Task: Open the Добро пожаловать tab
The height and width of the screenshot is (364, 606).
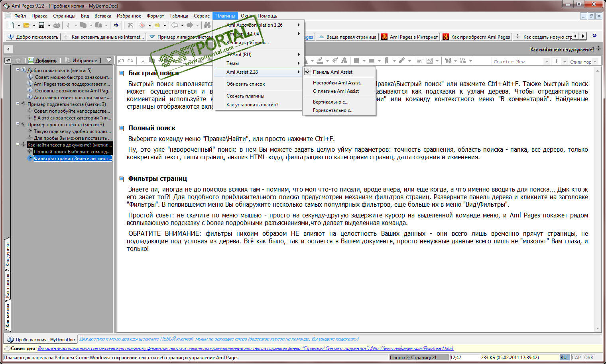Action: (33, 37)
